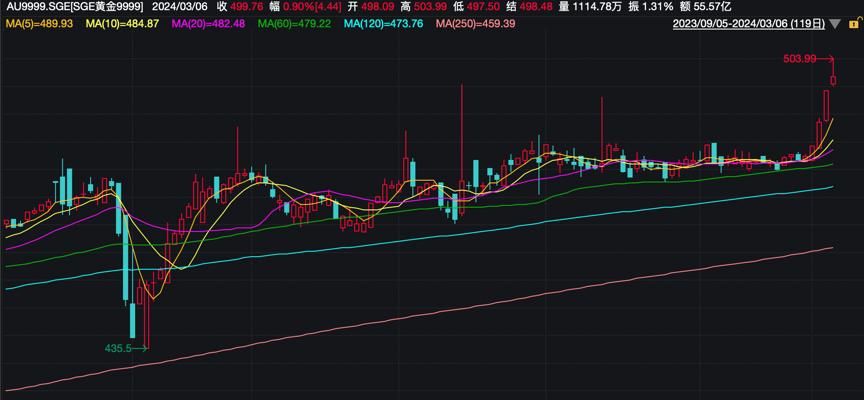Click the amplitude value 1.31%

click(657, 7)
